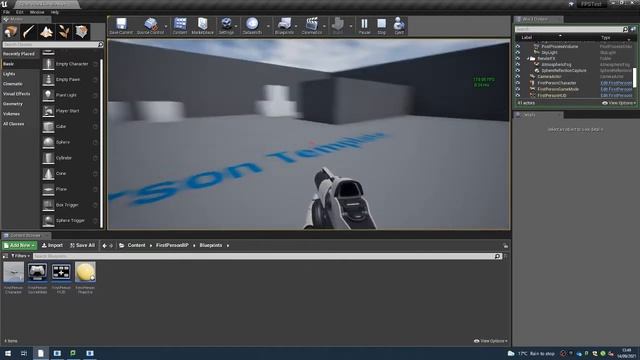Viewport: 640px width, 360px height.
Task: Collapse the RenderFX folder in outliner
Action: [528, 59]
